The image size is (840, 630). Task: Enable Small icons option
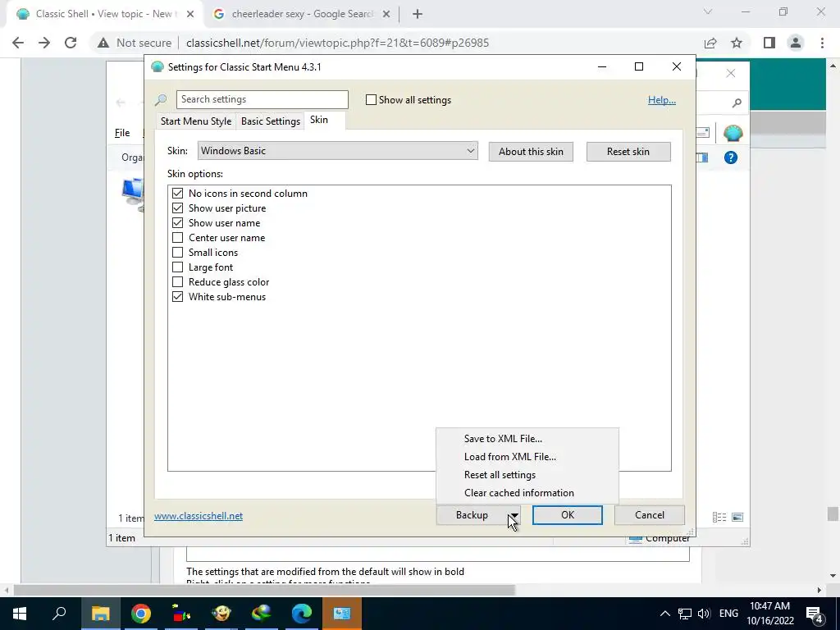pyautogui.click(x=177, y=253)
